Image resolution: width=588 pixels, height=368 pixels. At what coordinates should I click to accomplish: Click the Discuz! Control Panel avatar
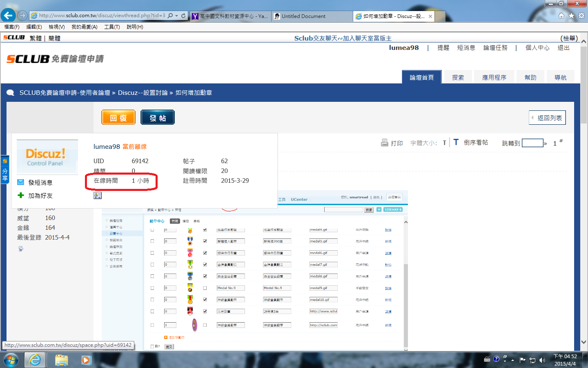coord(47,157)
